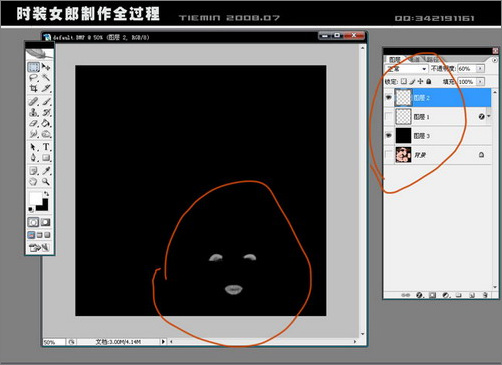Add layer style from Layers panel bottom

click(419, 295)
